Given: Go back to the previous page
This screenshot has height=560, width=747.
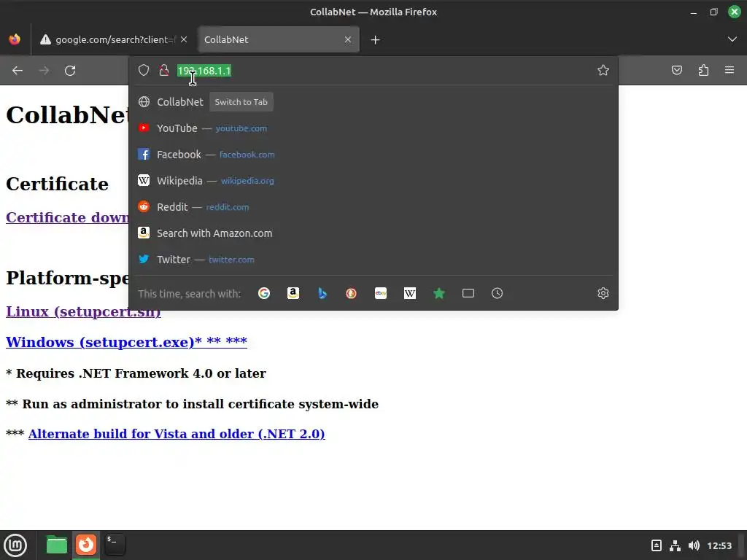Looking at the screenshot, I should click(x=18, y=71).
